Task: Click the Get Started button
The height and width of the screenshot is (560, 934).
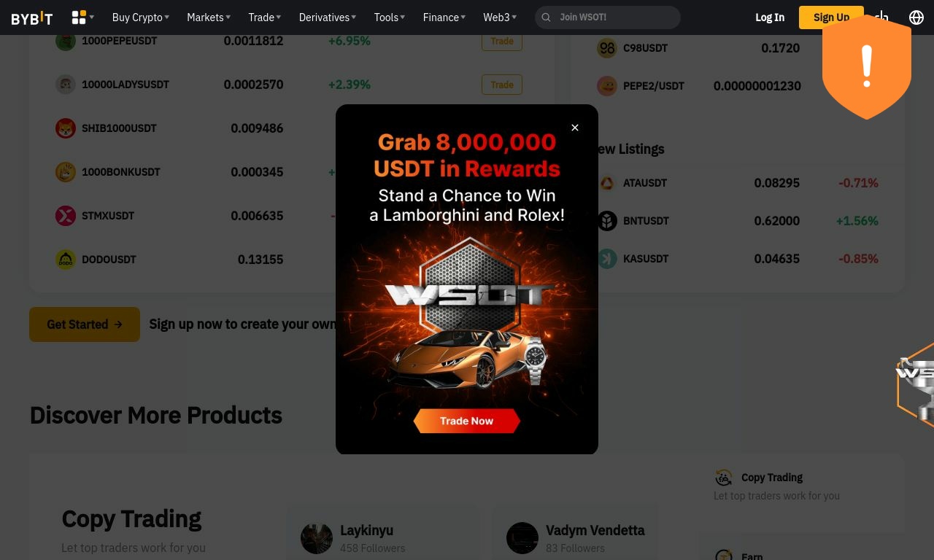Action: point(85,324)
